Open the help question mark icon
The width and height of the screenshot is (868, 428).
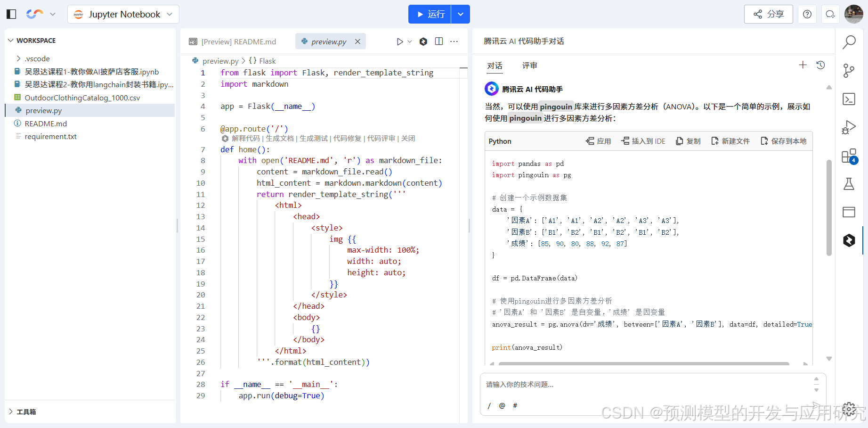pos(807,14)
